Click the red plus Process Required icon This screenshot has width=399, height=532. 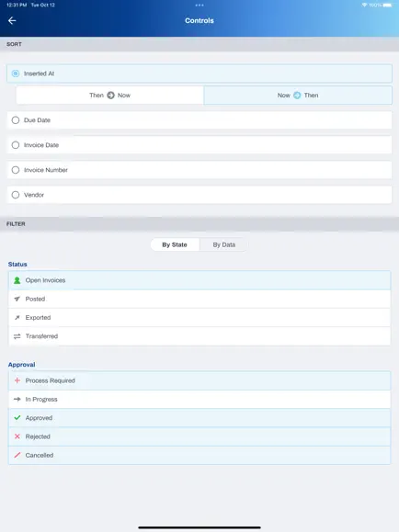[x=17, y=380]
